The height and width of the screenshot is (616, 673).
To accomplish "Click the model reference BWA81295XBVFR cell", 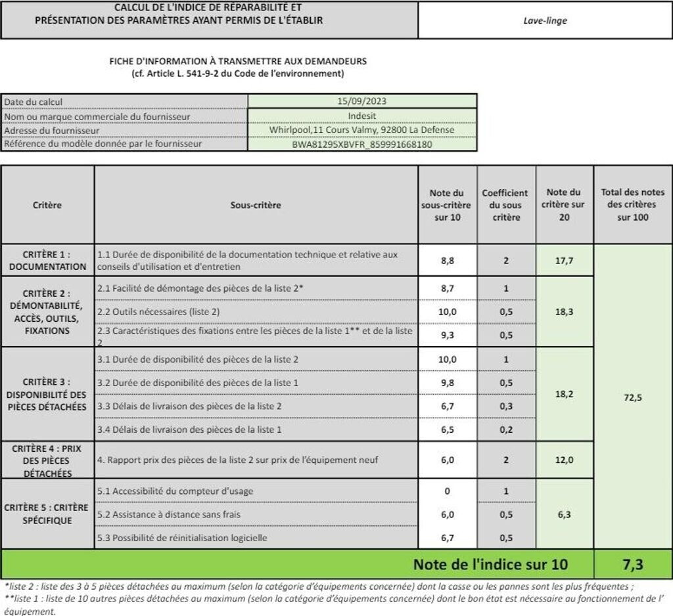I will point(362,144).
